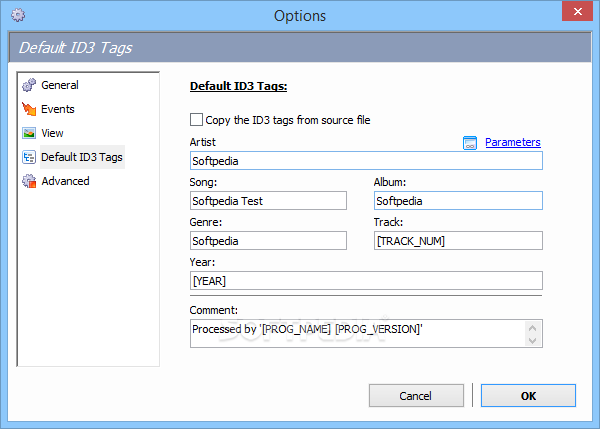Click the Events flame icon

pyautogui.click(x=29, y=109)
